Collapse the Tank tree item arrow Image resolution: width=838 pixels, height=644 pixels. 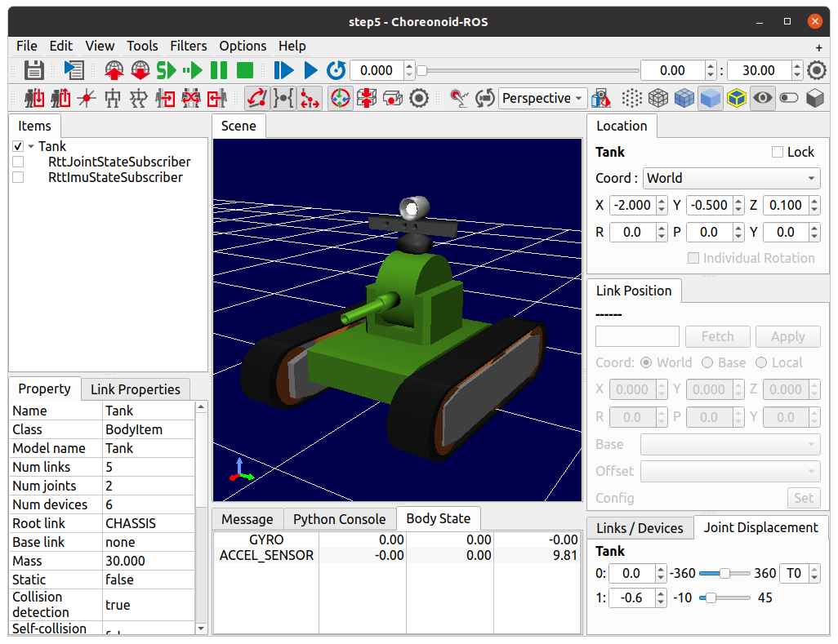[x=31, y=146]
